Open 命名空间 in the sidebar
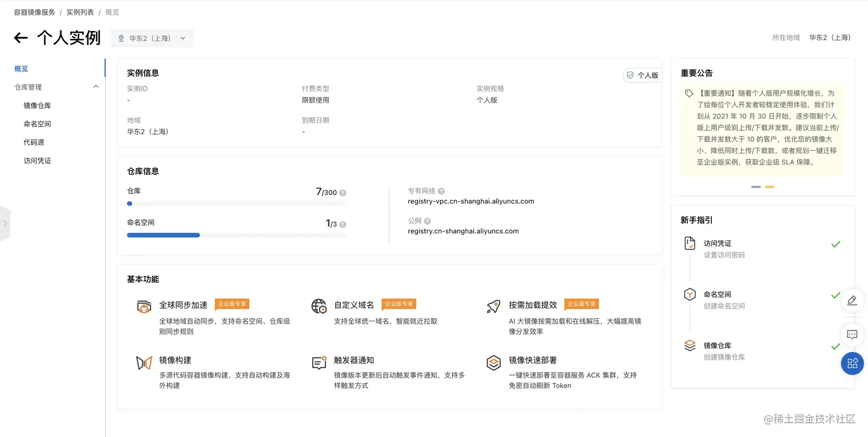 [37, 124]
